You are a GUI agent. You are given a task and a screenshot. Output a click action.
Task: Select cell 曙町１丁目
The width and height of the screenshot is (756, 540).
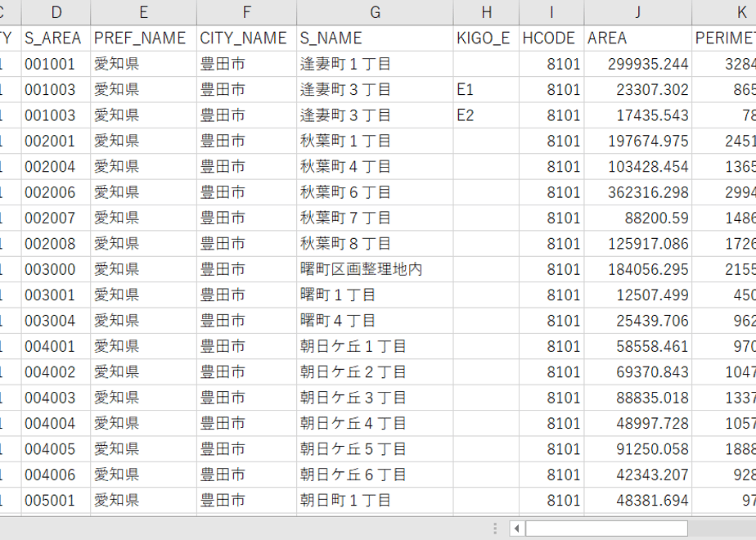tap(375, 295)
